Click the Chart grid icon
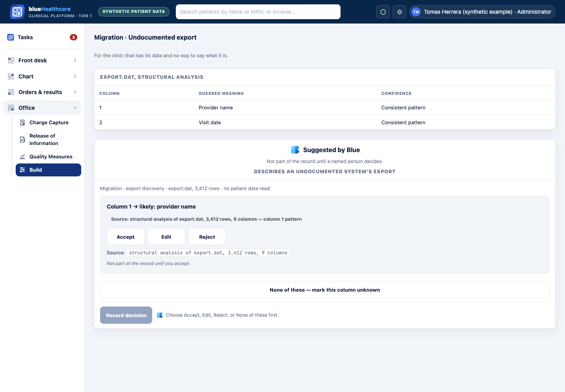Screen dimensions: 565x392 [11, 76]
